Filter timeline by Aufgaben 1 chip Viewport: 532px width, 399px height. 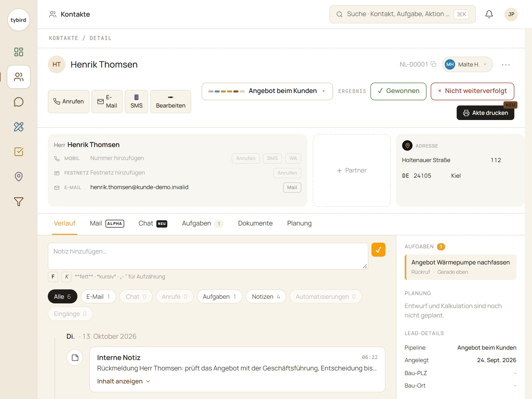click(220, 296)
